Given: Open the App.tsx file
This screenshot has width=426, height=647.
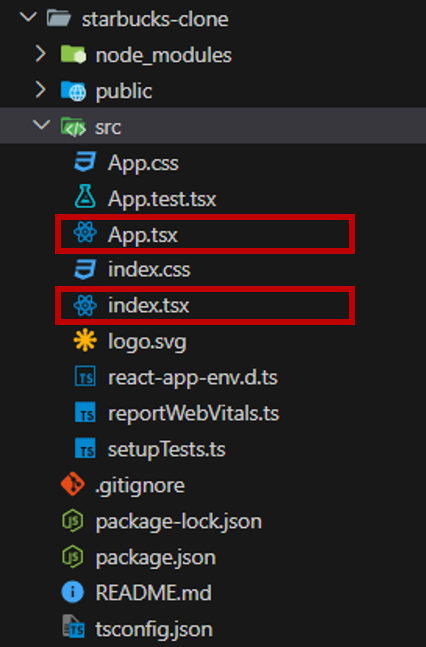Looking at the screenshot, I should pos(143,235).
